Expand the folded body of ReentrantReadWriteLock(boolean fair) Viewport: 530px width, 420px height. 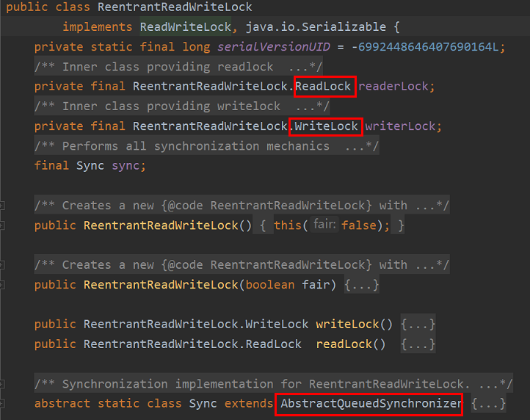click(x=361, y=285)
